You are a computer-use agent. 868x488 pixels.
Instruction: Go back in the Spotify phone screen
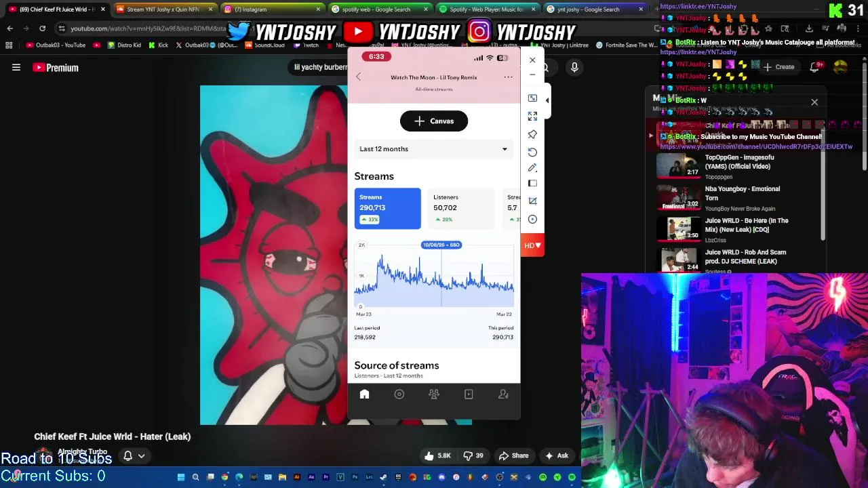[x=359, y=77]
